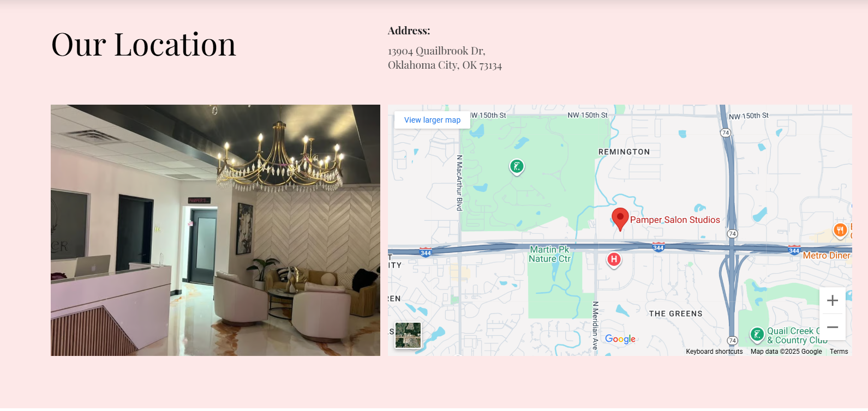868x411 pixels.
Task: Click the Metro Diner label text
Action: click(826, 255)
